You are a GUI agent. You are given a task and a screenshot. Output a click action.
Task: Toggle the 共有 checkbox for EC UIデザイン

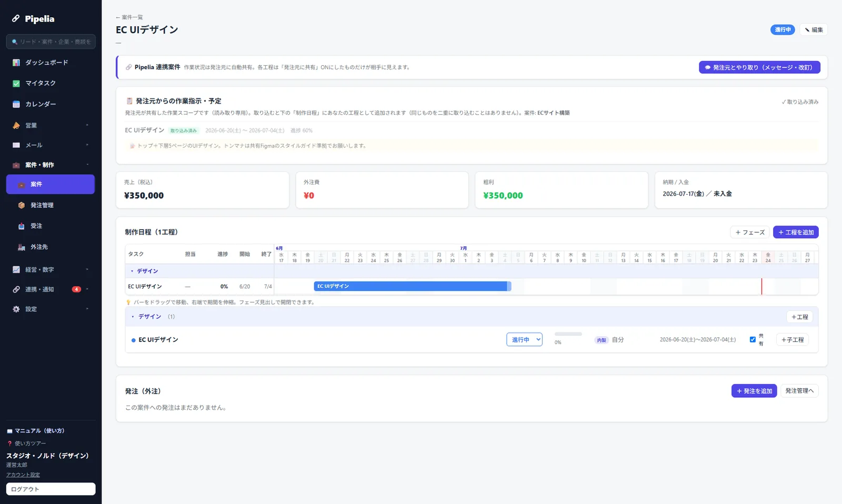753,339
